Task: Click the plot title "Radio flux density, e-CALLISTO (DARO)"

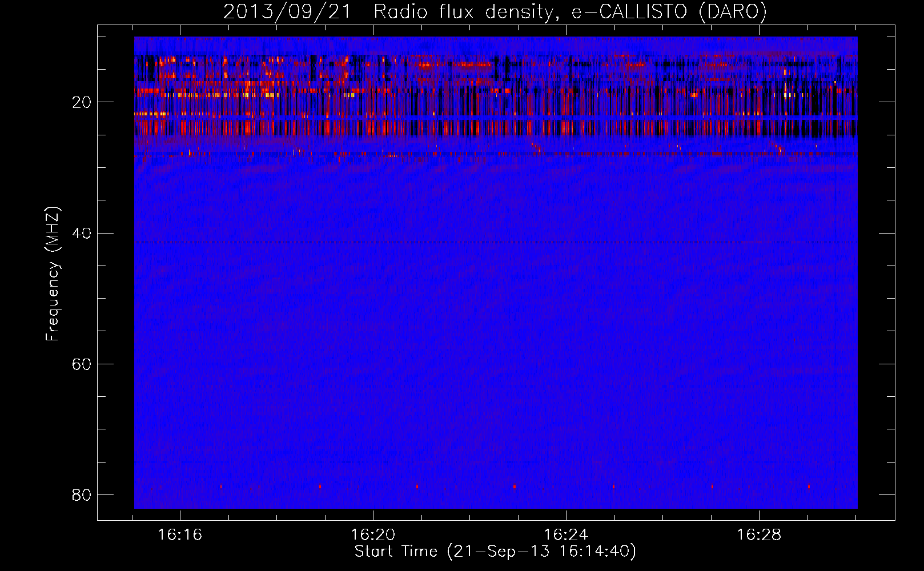Action: pyautogui.click(x=570, y=12)
